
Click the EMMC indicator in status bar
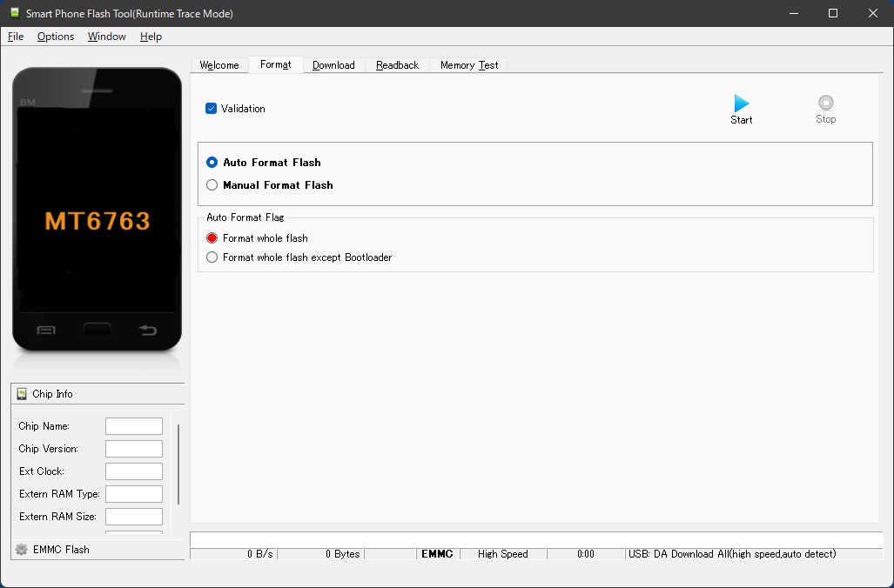coord(437,553)
